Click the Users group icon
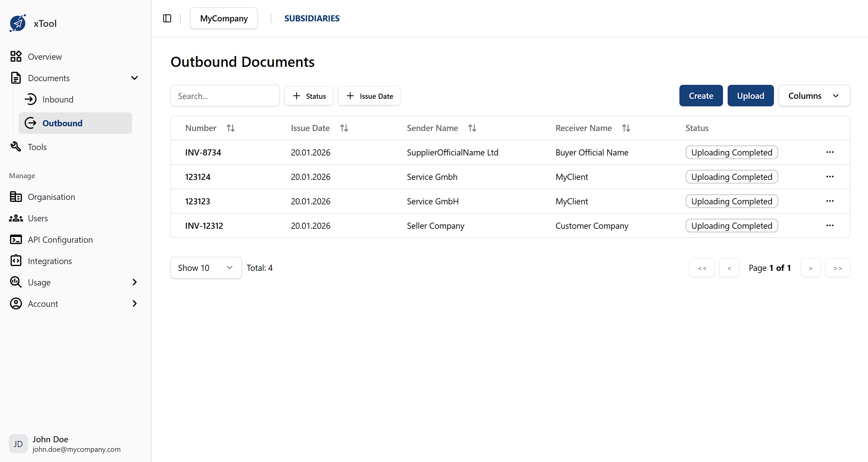The height and width of the screenshot is (462, 868). [16, 218]
